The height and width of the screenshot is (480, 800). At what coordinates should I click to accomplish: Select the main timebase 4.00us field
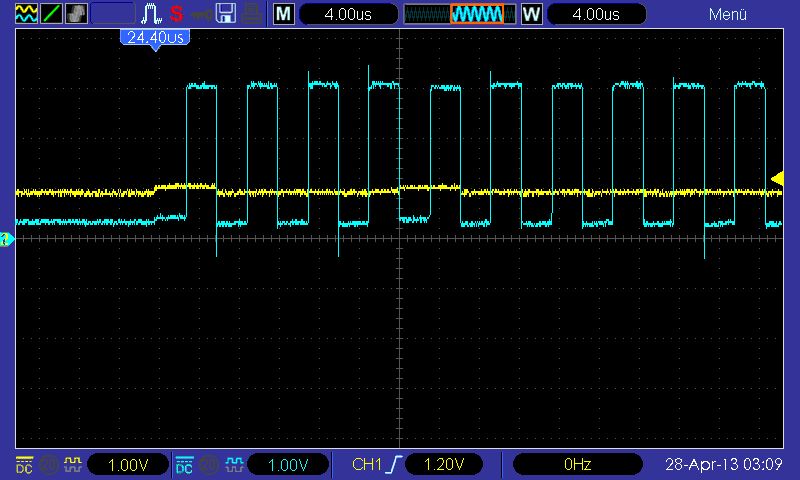pyautogui.click(x=348, y=14)
